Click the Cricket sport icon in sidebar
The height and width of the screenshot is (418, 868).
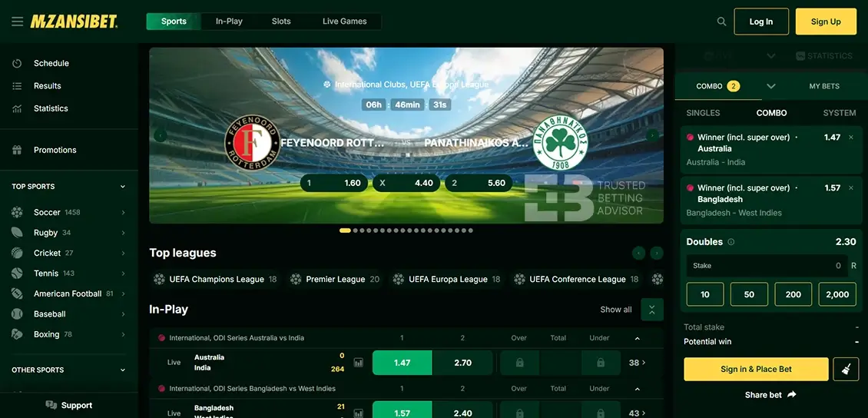click(x=17, y=253)
